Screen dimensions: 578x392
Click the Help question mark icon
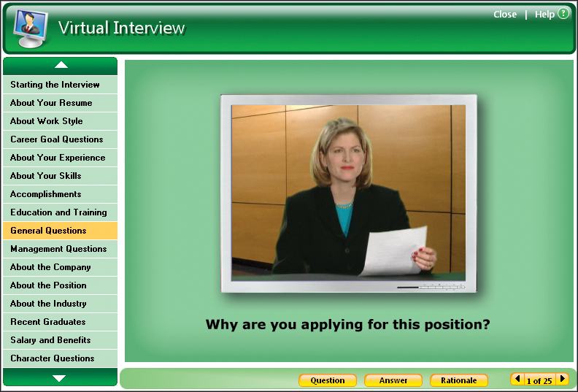click(563, 14)
